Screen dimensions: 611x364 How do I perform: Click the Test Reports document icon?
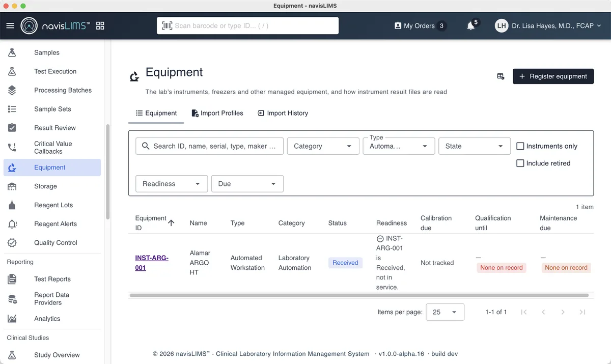[x=12, y=279]
